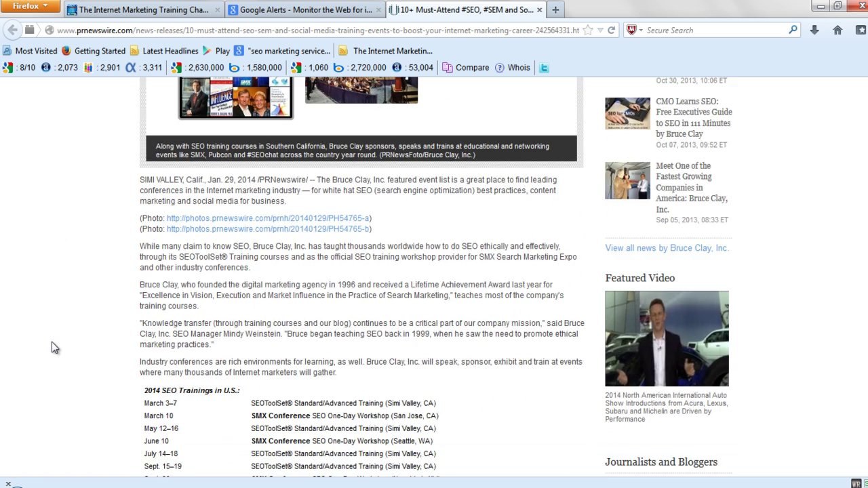868x488 pixels.
Task: Bookmark this page with the star icon
Action: [588, 30]
